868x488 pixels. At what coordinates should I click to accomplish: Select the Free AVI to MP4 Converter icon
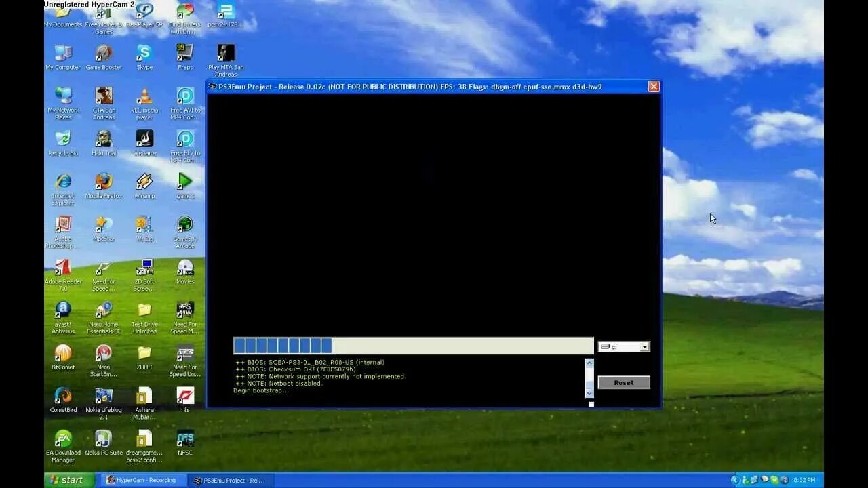(185, 104)
